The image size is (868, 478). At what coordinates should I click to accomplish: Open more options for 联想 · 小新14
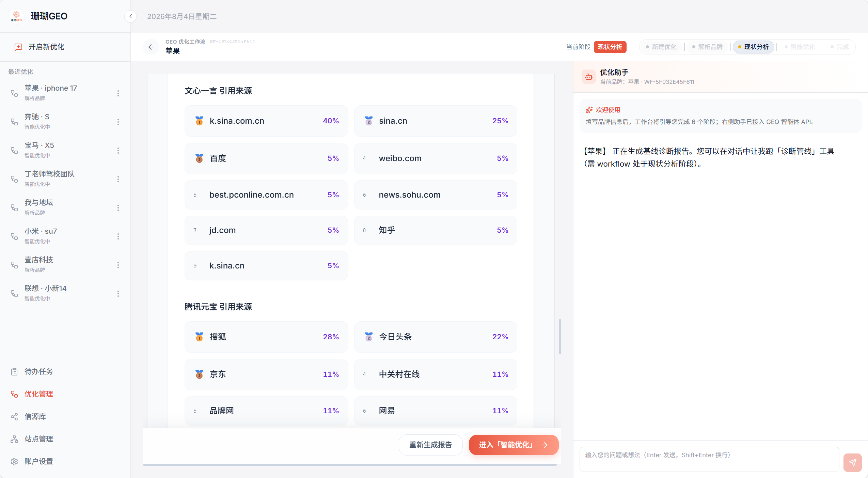[118, 293]
